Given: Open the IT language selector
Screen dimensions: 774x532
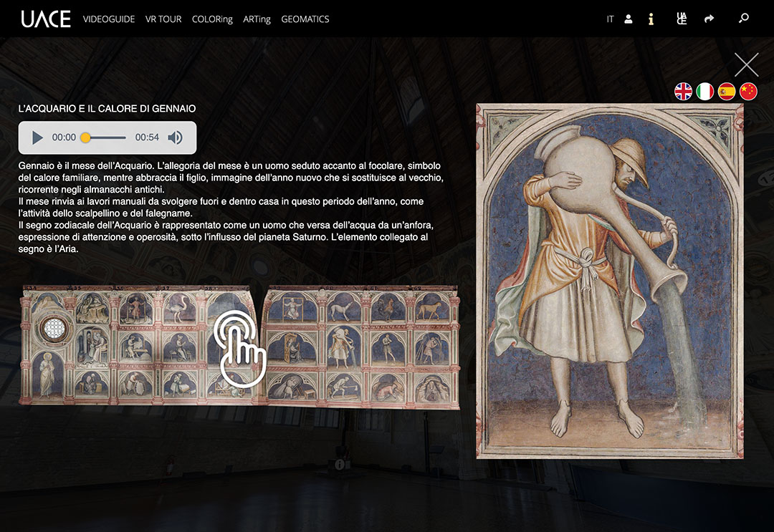Looking at the screenshot, I should (x=610, y=19).
